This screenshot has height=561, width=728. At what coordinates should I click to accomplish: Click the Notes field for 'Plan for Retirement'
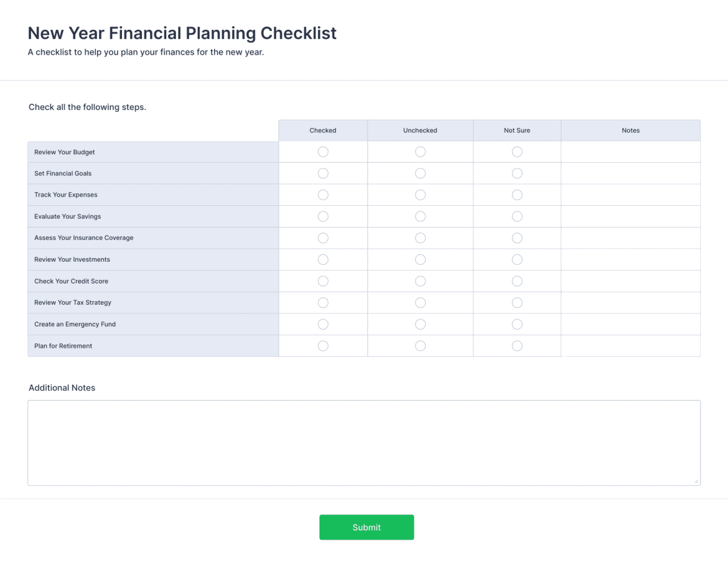pos(630,345)
